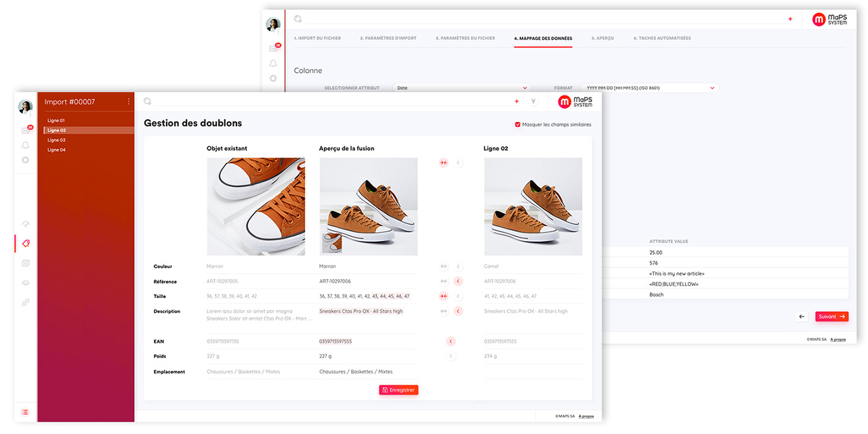Click the back arrow button beside Suivant

click(802, 316)
